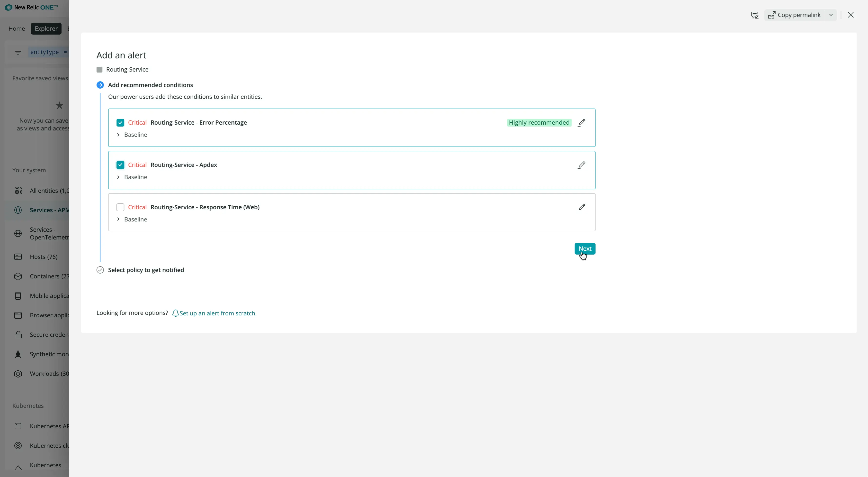
Task: Toggle the Apdex condition checkbox on
Action: pyautogui.click(x=120, y=165)
